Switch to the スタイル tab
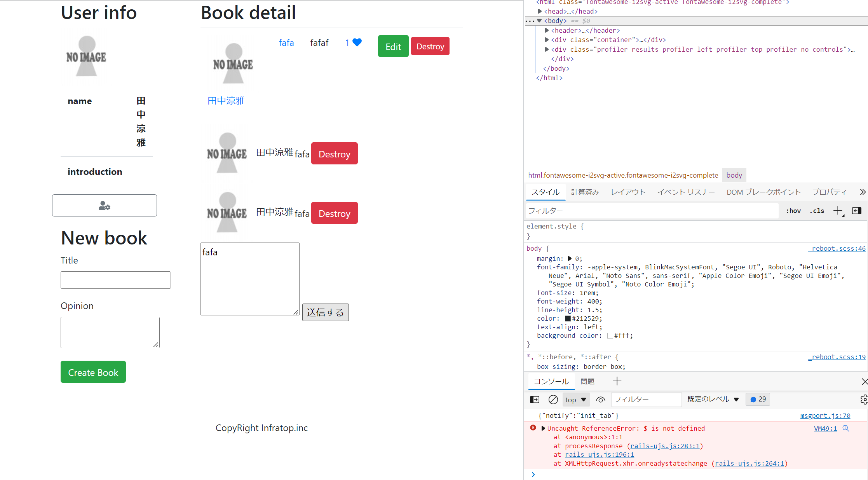This screenshot has height=480, width=868. coord(546,192)
